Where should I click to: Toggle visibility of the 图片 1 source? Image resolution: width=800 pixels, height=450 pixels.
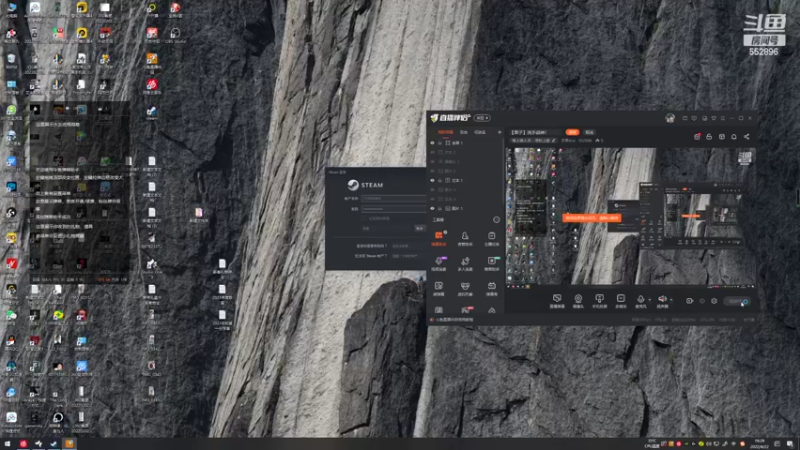[x=432, y=208]
